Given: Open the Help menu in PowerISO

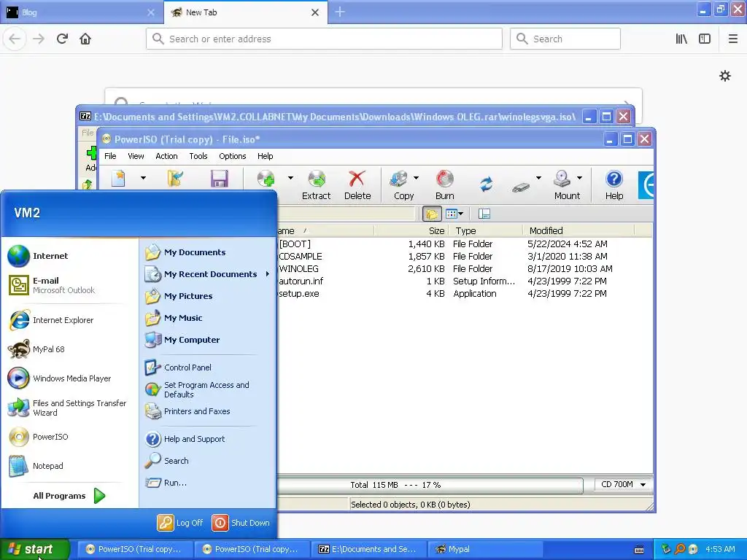Looking at the screenshot, I should 266,156.
